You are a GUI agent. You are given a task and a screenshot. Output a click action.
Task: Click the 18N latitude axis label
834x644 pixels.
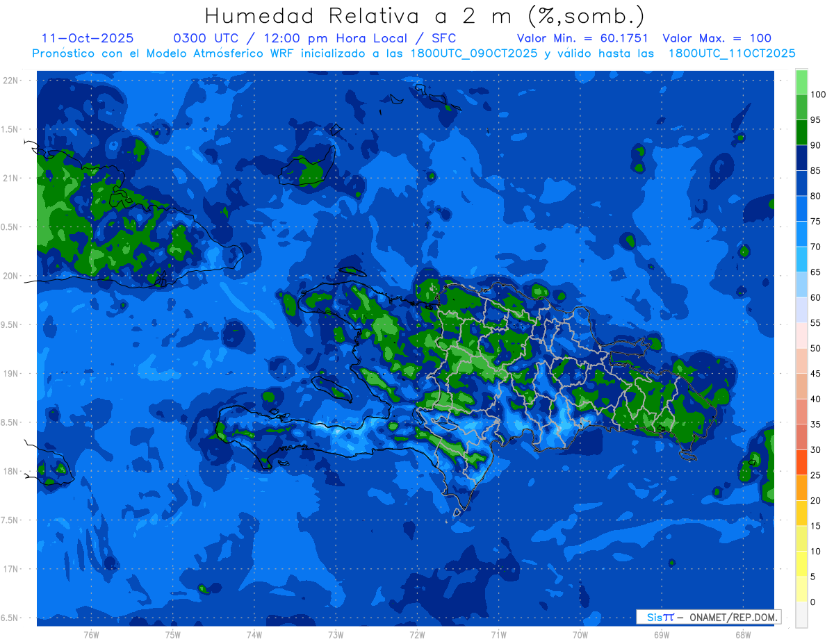pyautogui.click(x=12, y=472)
